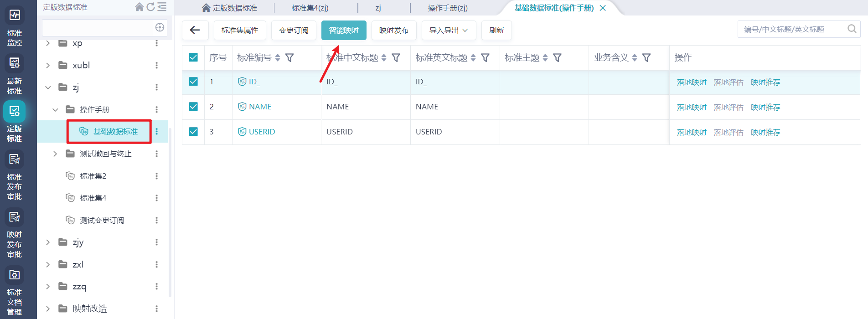Click the back arrow button
This screenshot has width=868, height=319.
pyautogui.click(x=195, y=30)
